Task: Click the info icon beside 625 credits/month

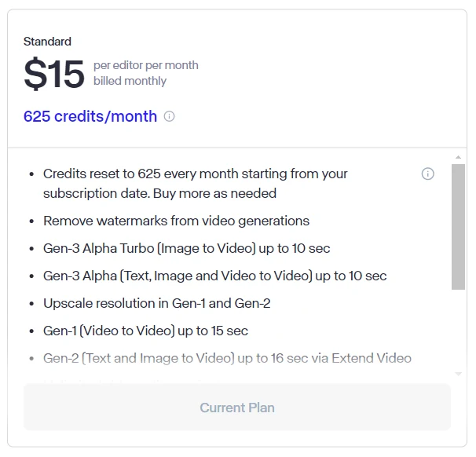Action: tap(169, 116)
